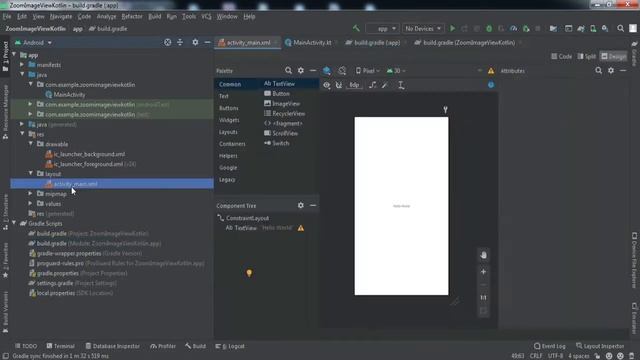The image size is (640, 360).
Task: Search attributes with the magnifier icon
Action: (598, 71)
